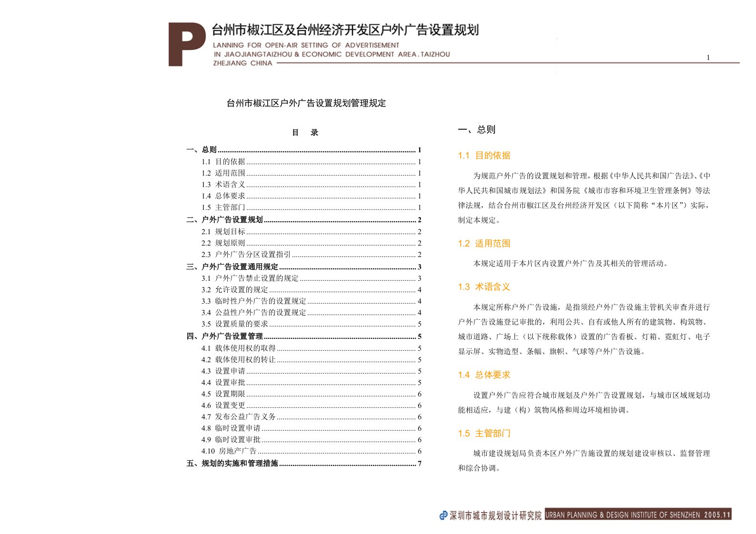Open contents entry 1.4 总体要求
This screenshot has width=756, height=534.
click(x=311, y=196)
